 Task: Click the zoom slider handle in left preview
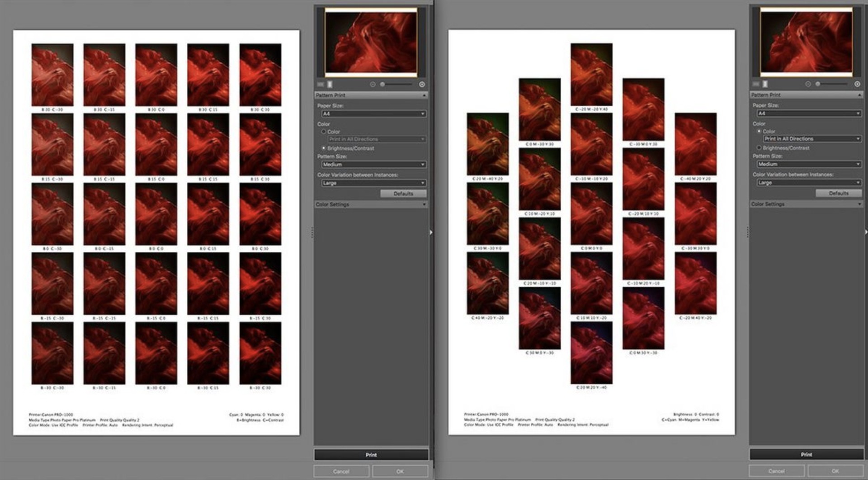point(382,84)
